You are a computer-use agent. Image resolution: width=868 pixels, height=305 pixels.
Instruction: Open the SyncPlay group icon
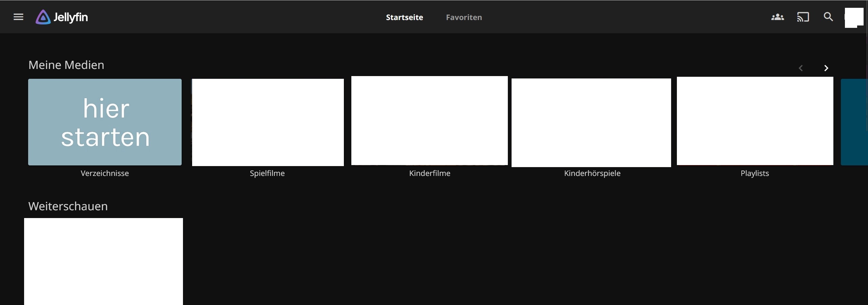click(777, 17)
